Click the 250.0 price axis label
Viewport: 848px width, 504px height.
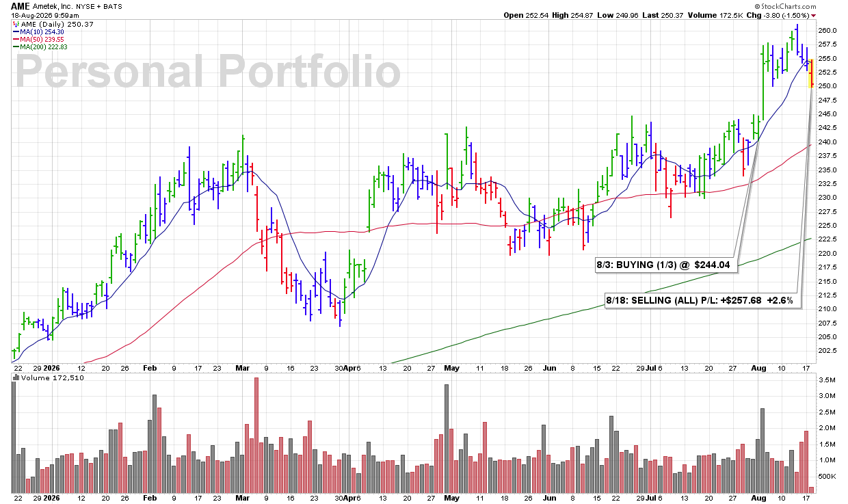click(x=827, y=86)
